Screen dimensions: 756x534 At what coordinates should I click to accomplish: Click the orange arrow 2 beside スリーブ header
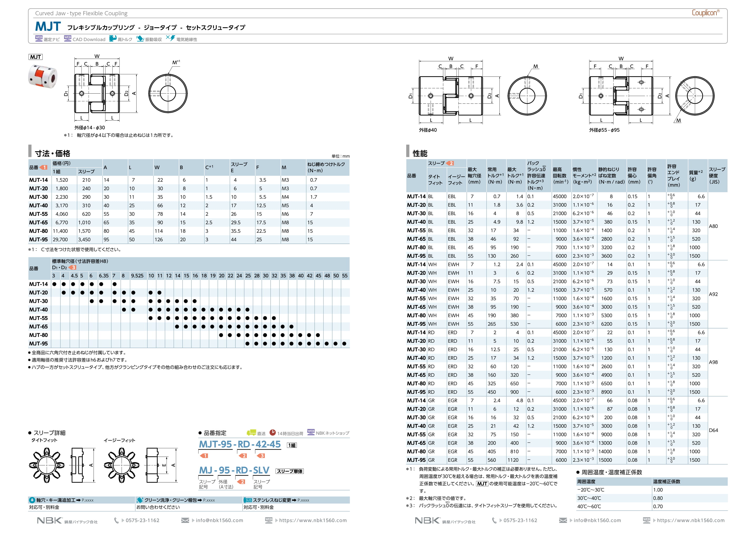tap(450, 163)
